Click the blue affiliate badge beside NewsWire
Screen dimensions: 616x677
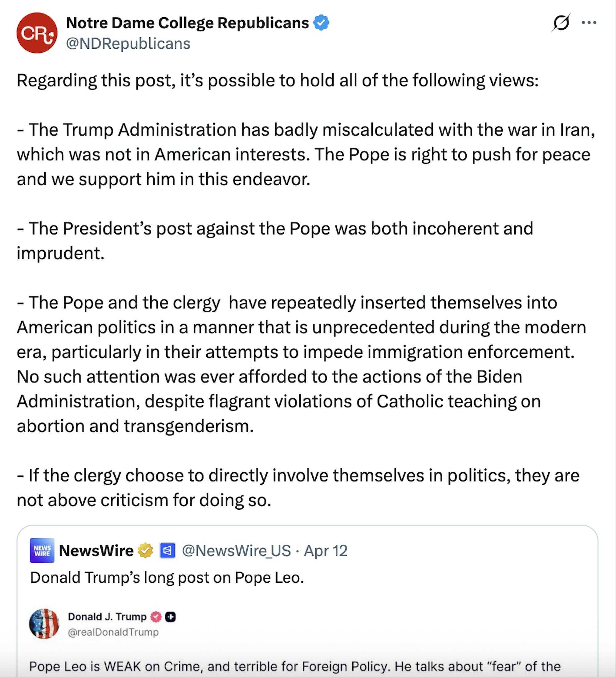point(167,550)
